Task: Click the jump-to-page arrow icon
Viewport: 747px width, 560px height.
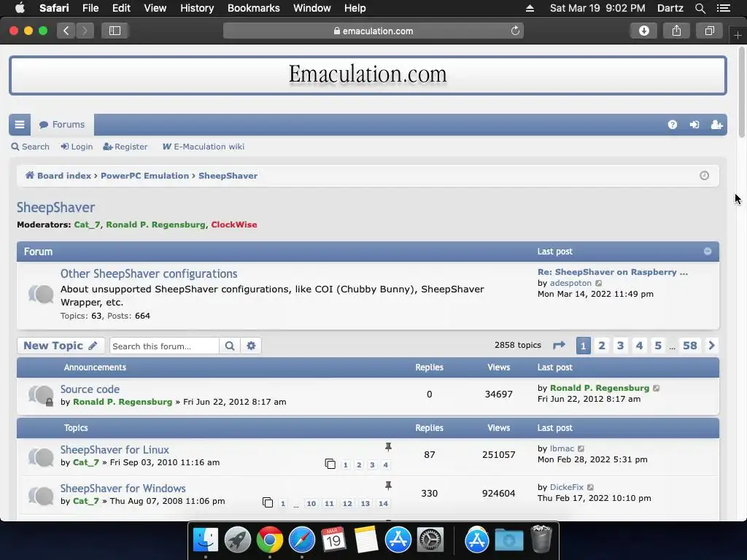Action: point(559,345)
